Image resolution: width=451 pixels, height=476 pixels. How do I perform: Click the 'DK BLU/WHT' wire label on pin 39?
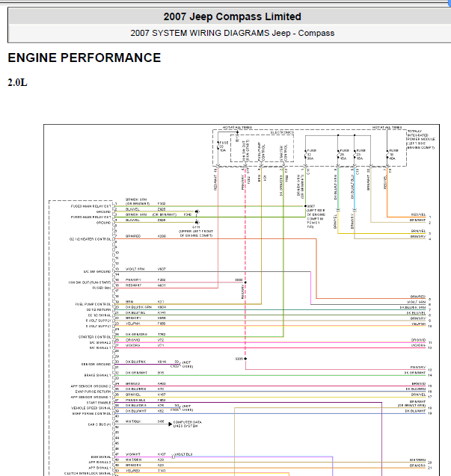point(136,411)
